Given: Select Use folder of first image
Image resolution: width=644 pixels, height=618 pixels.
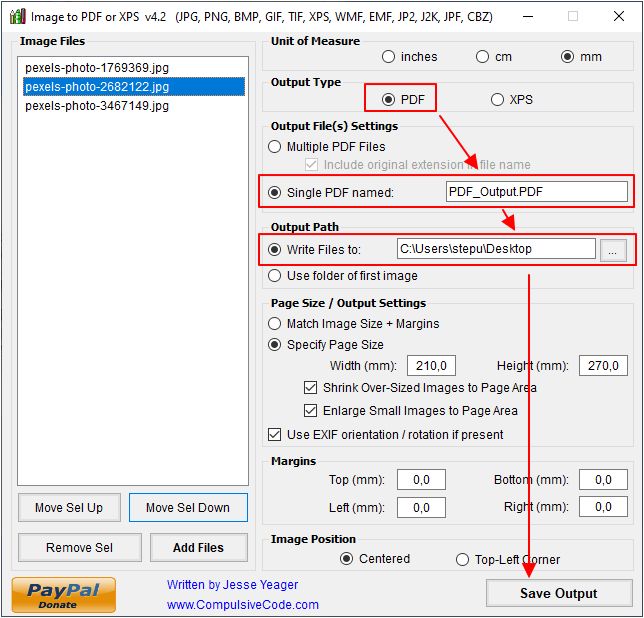Looking at the screenshot, I should click(274, 276).
